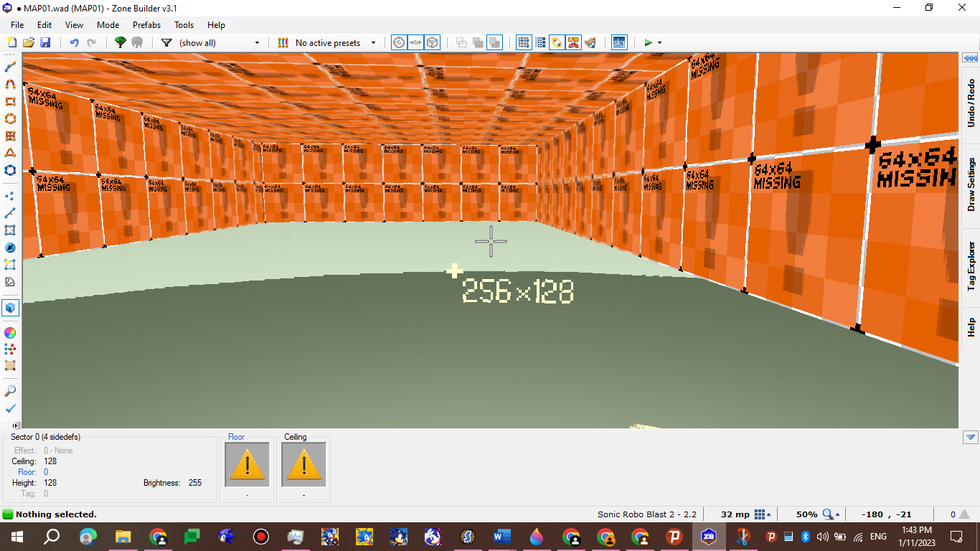Toggle the yellow tag toolbar button

coord(557,42)
